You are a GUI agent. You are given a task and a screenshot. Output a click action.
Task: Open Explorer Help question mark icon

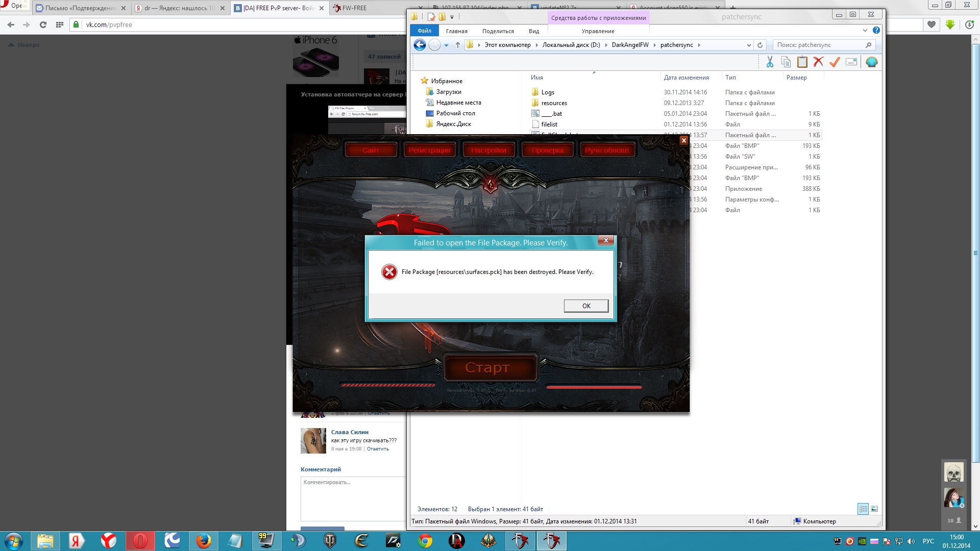click(x=876, y=31)
